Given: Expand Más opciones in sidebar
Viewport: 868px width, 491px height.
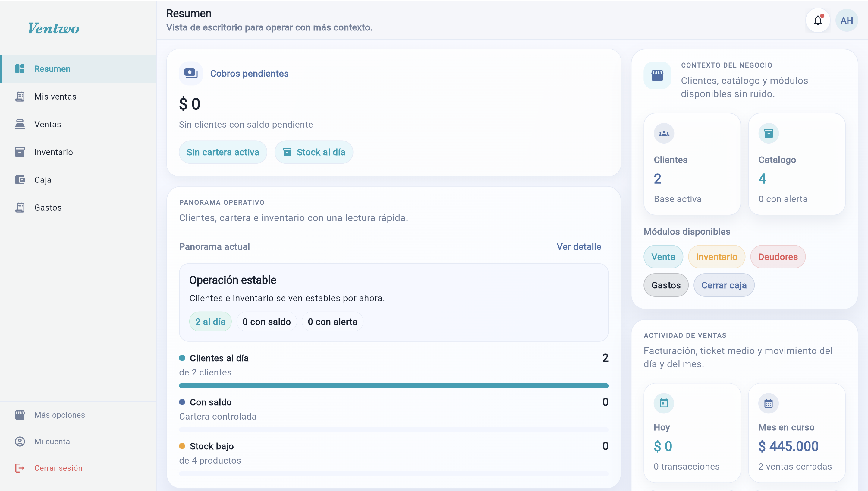Looking at the screenshot, I should [59, 415].
